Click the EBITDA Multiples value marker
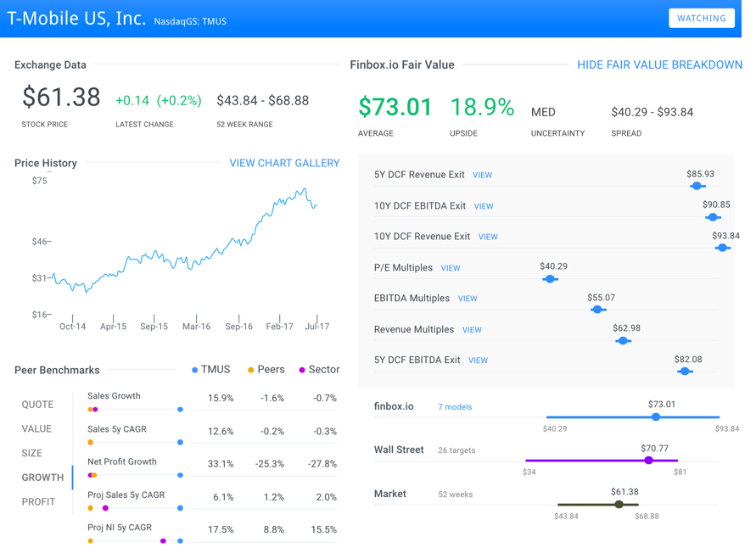The height and width of the screenshot is (559, 756). pos(598,310)
